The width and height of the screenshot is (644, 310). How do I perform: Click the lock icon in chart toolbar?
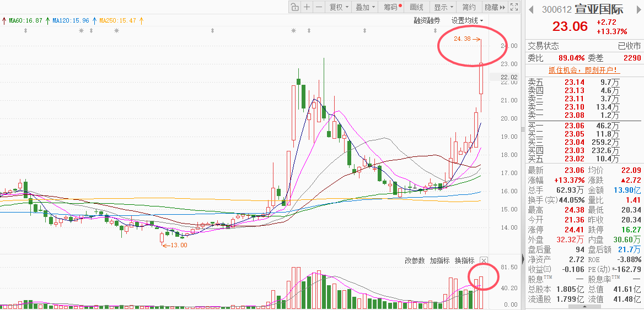click(x=294, y=7)
